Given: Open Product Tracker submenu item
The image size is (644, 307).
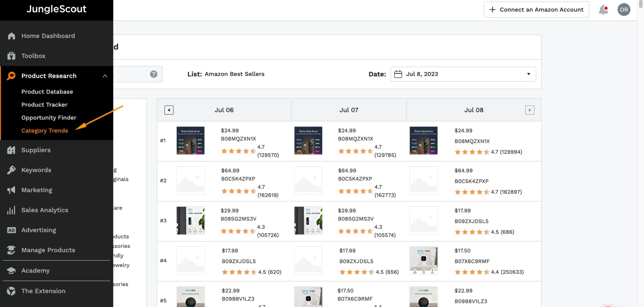Looking at the screenshot, I should 44,105.
